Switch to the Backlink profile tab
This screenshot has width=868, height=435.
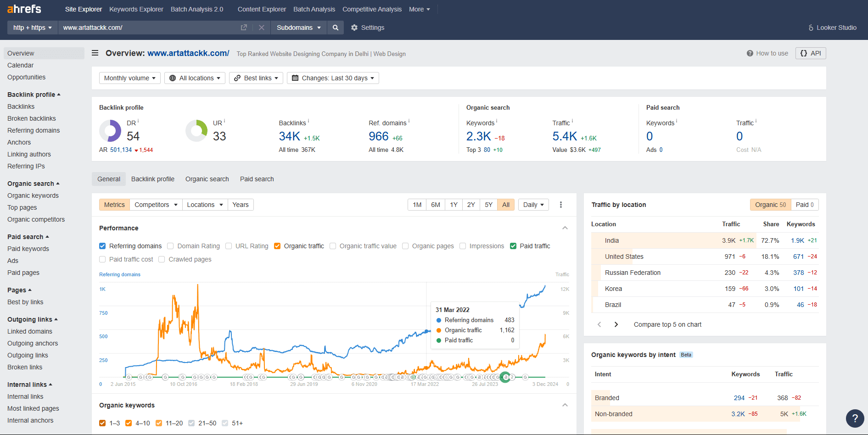point(152,179)
